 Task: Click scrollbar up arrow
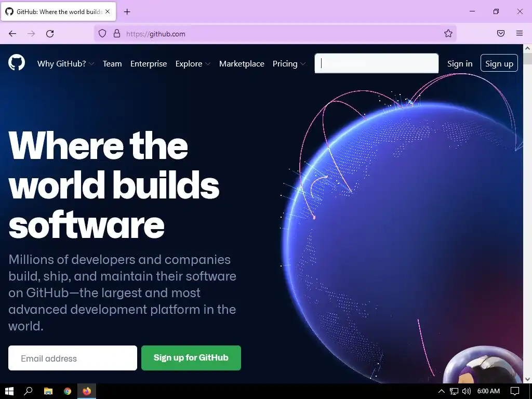[x=528, y=48]
